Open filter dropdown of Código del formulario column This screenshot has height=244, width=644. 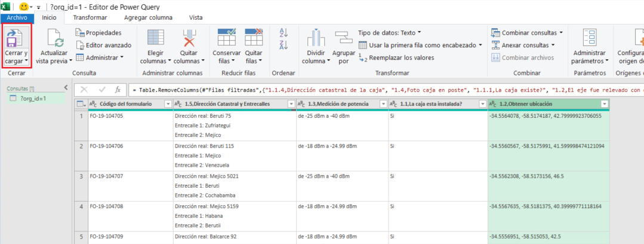pyautogui.click(x=167, y=104)
